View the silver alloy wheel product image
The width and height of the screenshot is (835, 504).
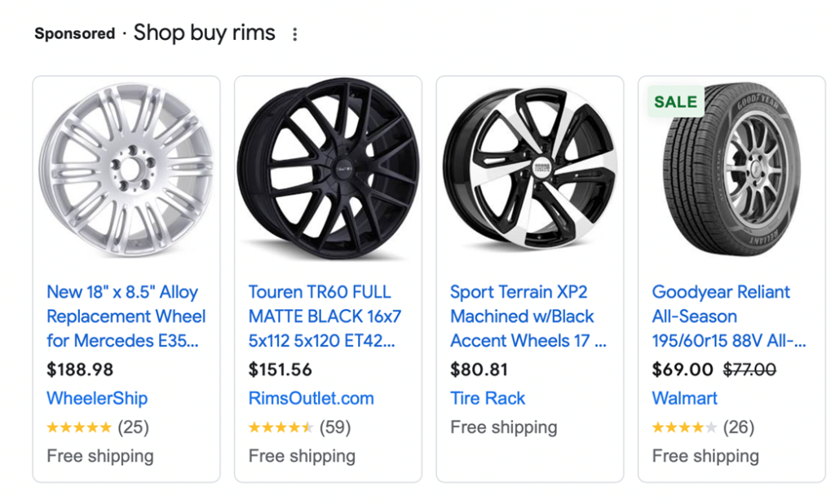pyautogui.click(x=126, y=170)
